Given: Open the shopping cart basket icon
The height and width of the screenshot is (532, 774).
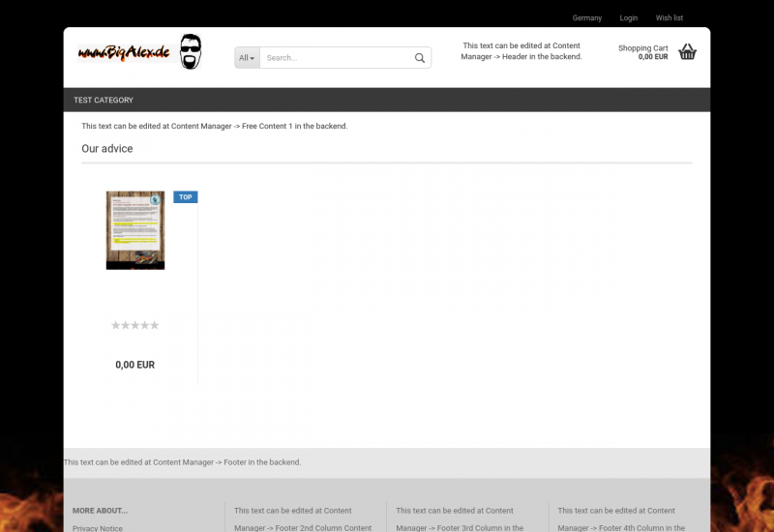Looking at the screenshot, I should [x=687, y=52].
